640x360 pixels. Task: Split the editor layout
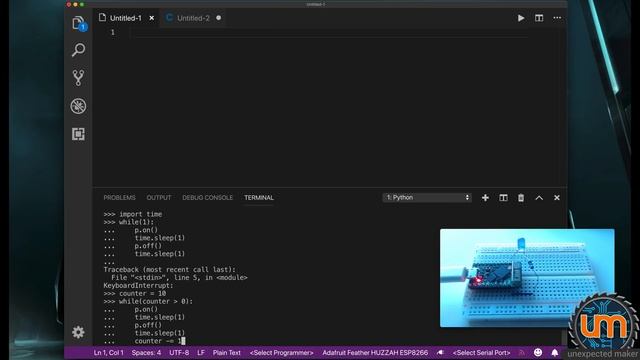(539, 18)
